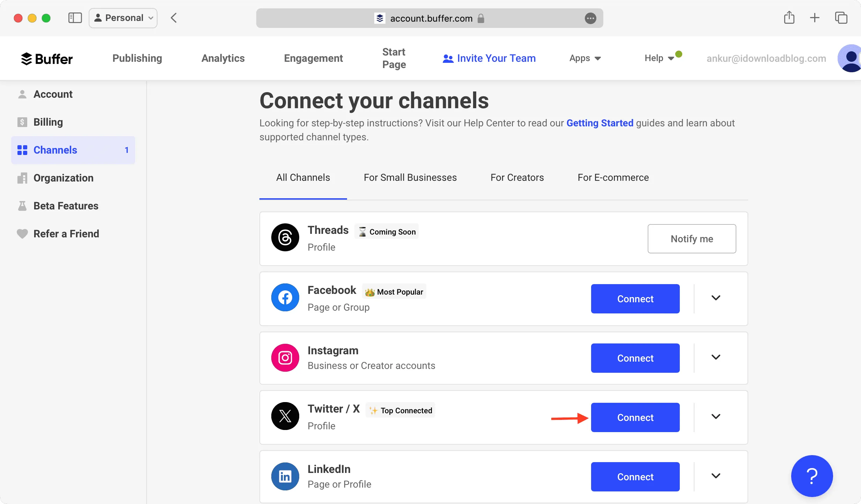Connect a Facebook Page or Group

tap(635, 299)
